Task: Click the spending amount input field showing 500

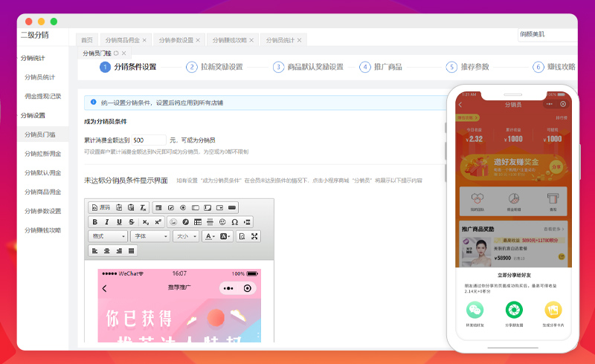Action: click(149, 140)
